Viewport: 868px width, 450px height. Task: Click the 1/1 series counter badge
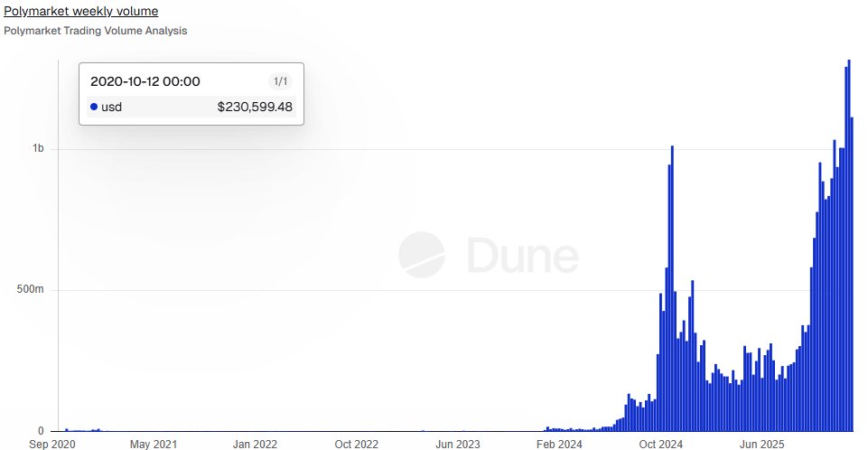pyautogui.click(x=281, y=81)
